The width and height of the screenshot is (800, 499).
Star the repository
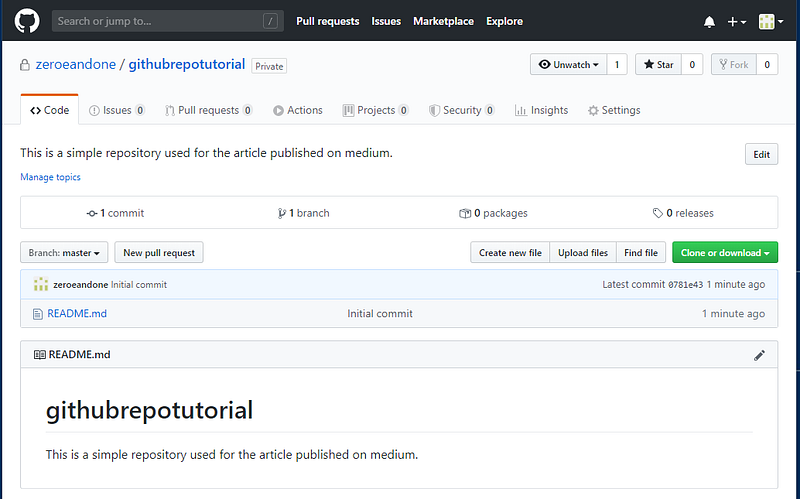[658, 64]
